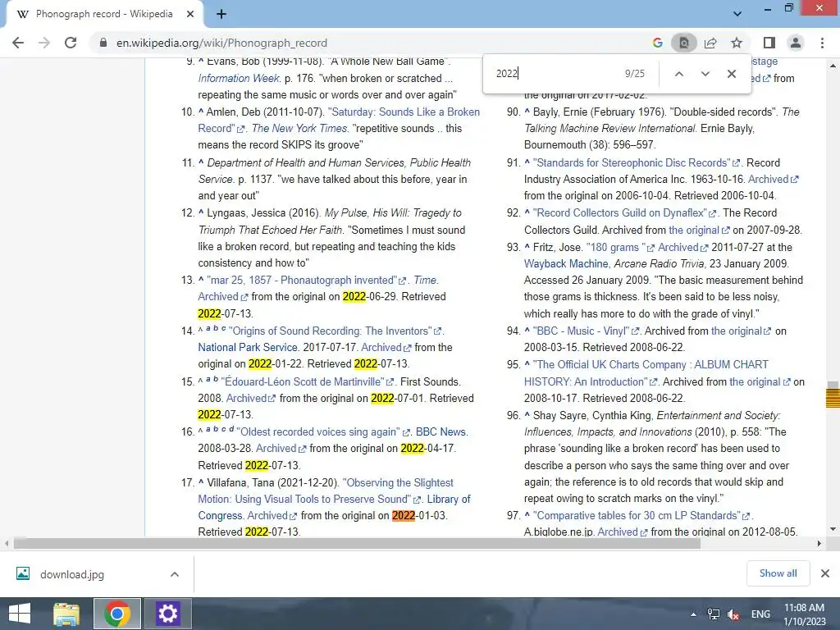This screenshot has width=840, height=630.
Task: Click Chrome icon in taskbar
Action: (117, 614)
